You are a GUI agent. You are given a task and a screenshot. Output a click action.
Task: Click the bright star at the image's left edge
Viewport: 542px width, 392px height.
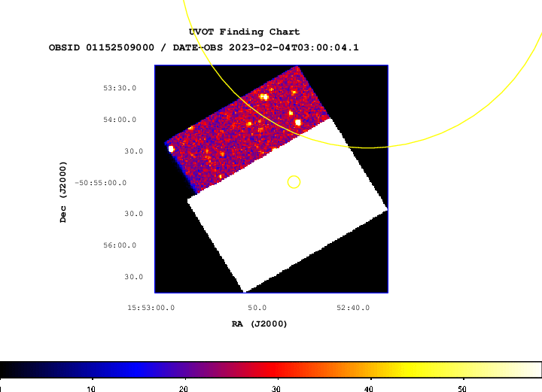[171, 149]
